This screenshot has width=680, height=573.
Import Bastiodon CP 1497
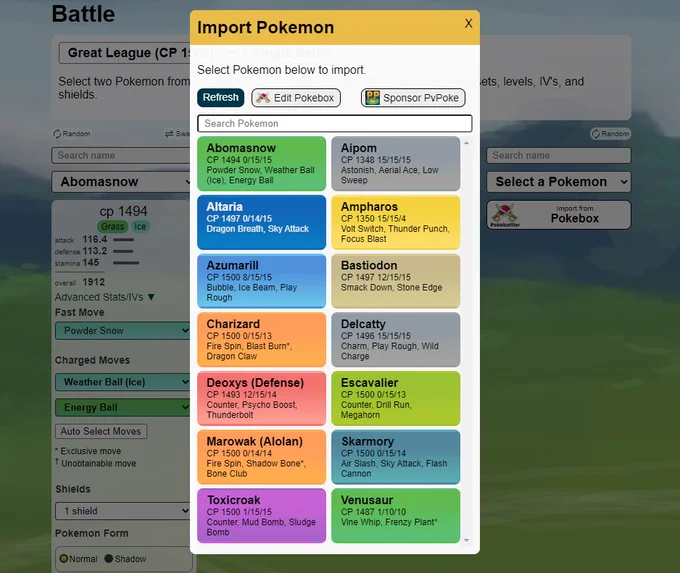pos(396,281)
